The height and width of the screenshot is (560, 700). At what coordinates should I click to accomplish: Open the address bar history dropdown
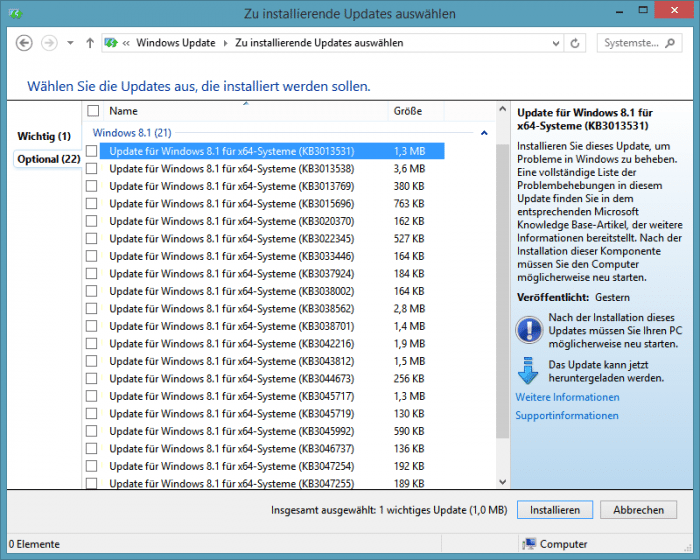pyautogui.click(x=556, y=43)
